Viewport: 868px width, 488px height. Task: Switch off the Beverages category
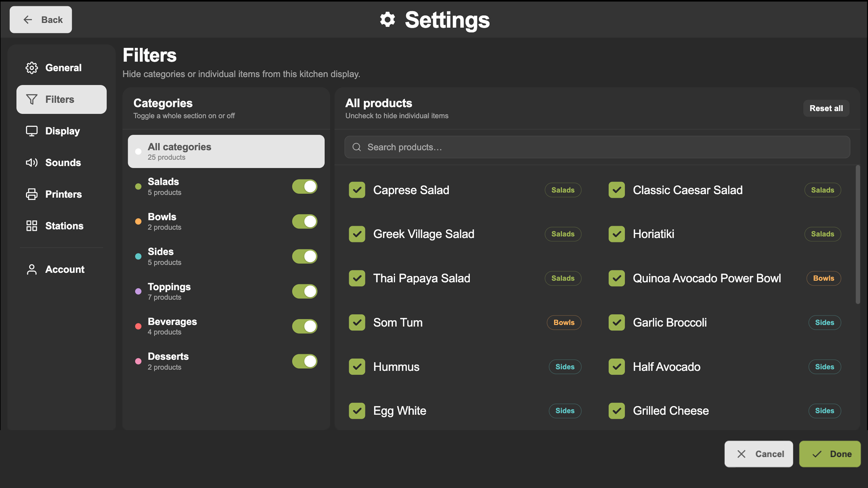coord(305,326)
